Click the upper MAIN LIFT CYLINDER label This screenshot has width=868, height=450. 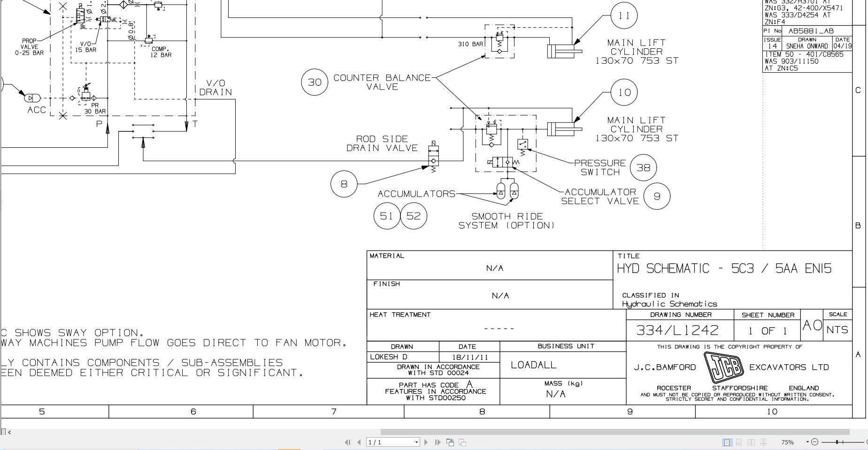[x=637, y=52]
